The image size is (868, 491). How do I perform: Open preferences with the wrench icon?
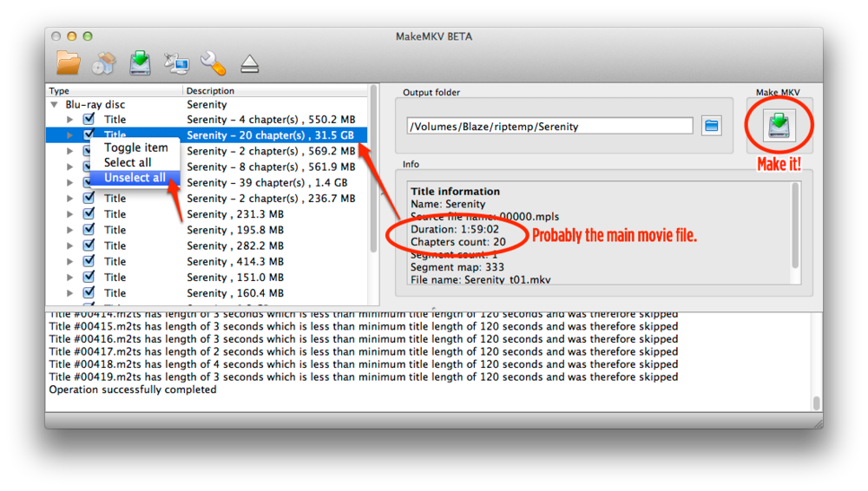point(214,63)
